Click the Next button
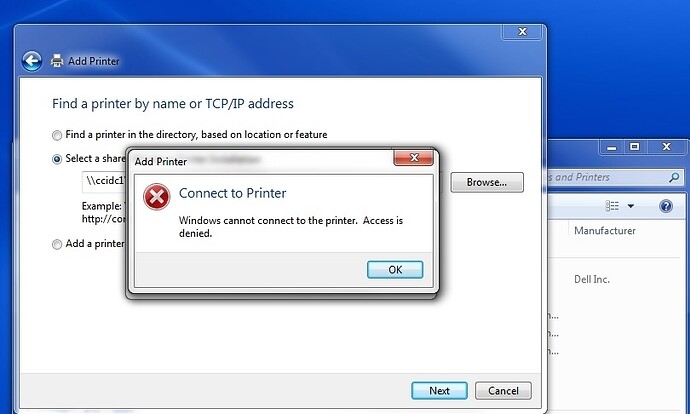Image resolution: width=690 pixels, height=414 pixels. tap(439, 391)
